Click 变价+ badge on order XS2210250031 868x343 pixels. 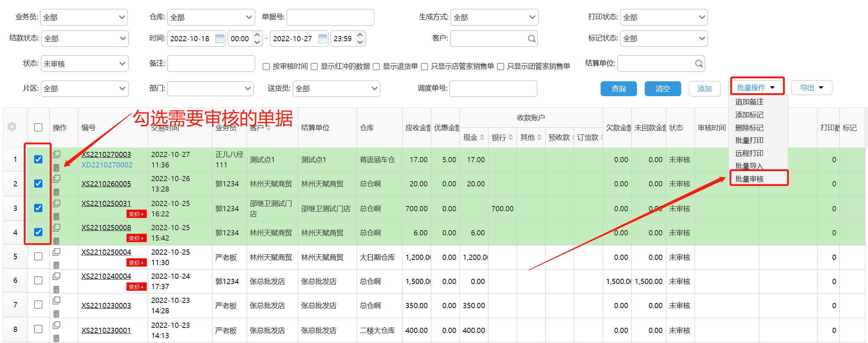pos(136,214)
